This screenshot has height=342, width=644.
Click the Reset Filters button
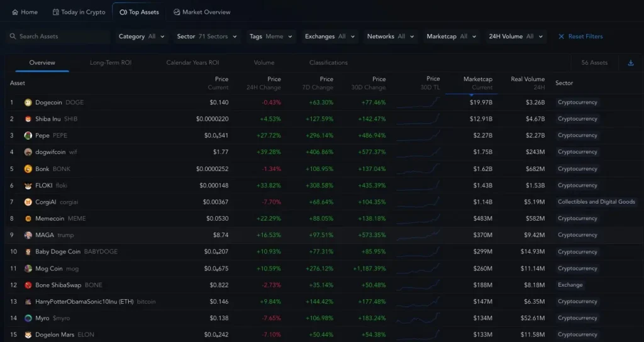tap(580, 36)
